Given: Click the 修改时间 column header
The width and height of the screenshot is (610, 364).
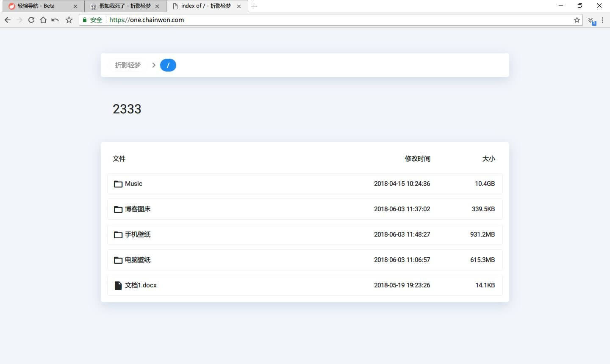Looking at the screenshot, I should (417, 159).
